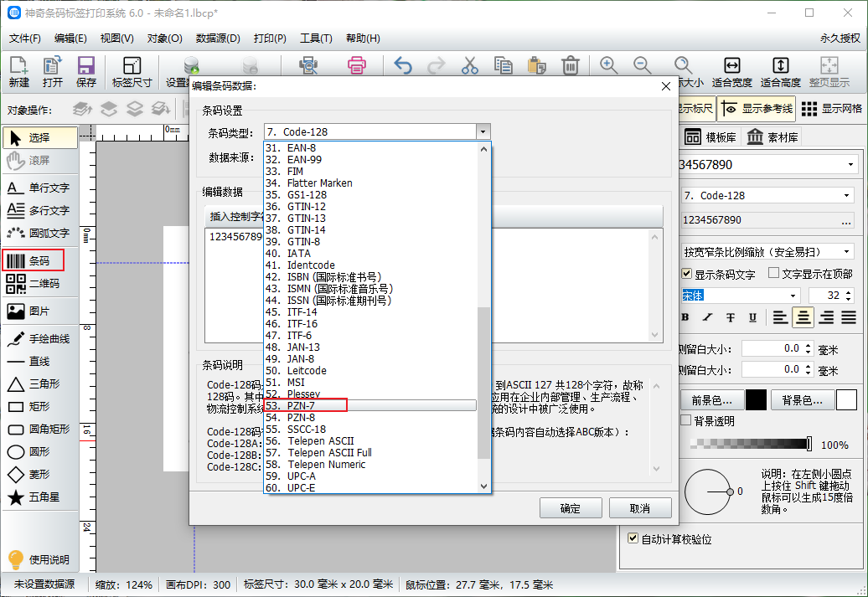Click the 保存 save icon in toolbar

pos(85,72)
